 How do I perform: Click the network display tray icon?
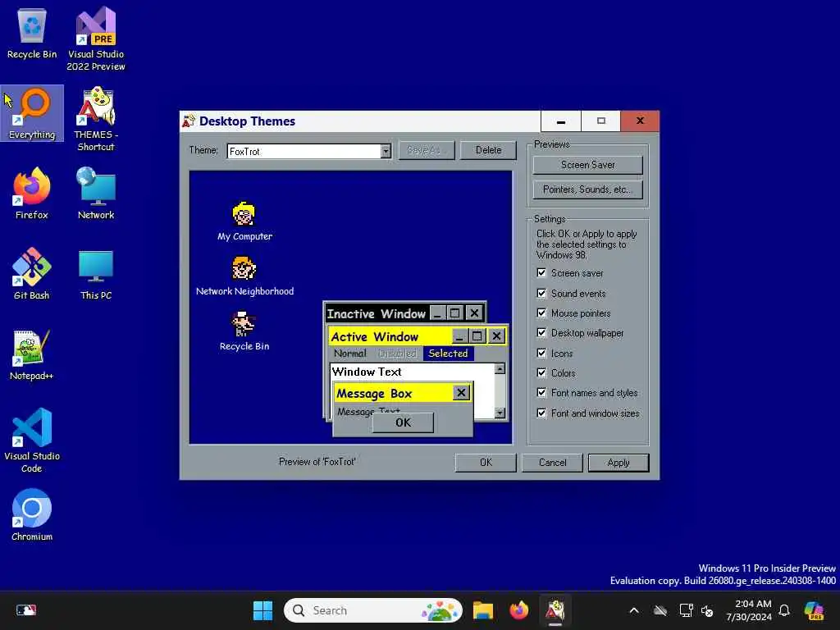[x=686, y=610]
